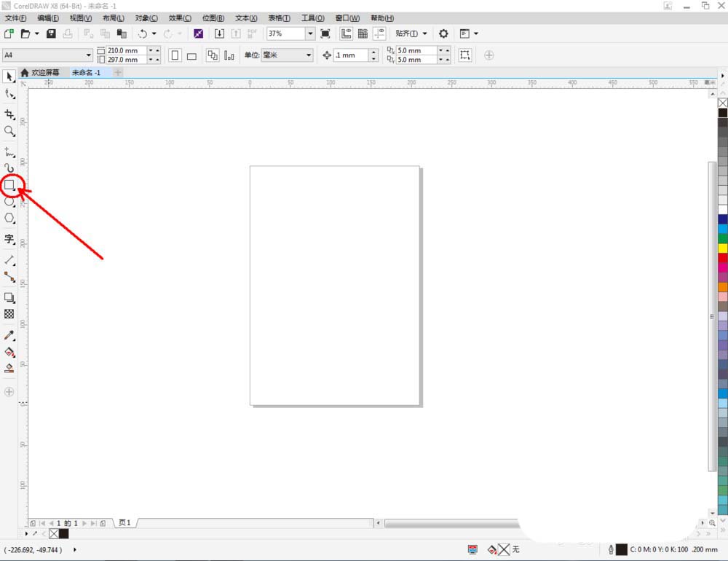
Task: Select the Parallel Dimension tool
Action: point(9,260)
